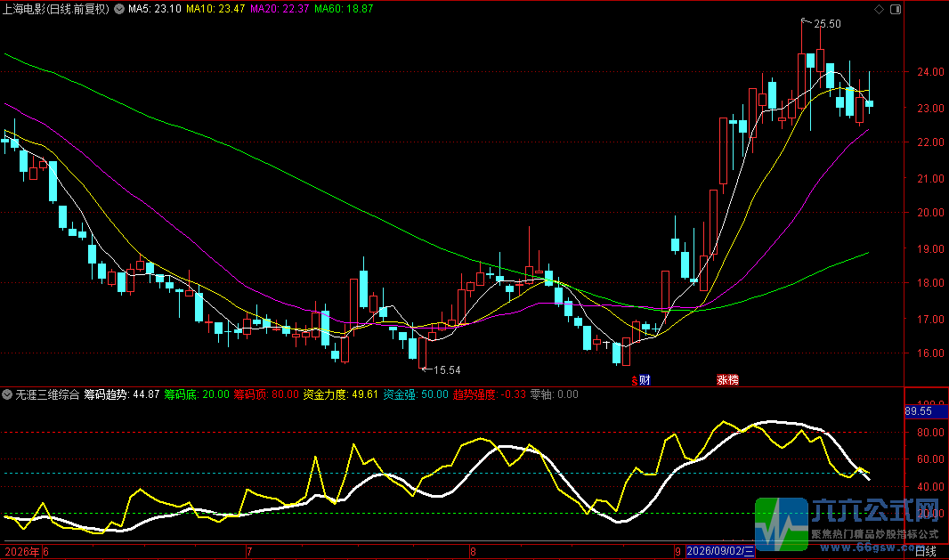Open the 涨榜 marker below the chart

(x=727, y=380)
